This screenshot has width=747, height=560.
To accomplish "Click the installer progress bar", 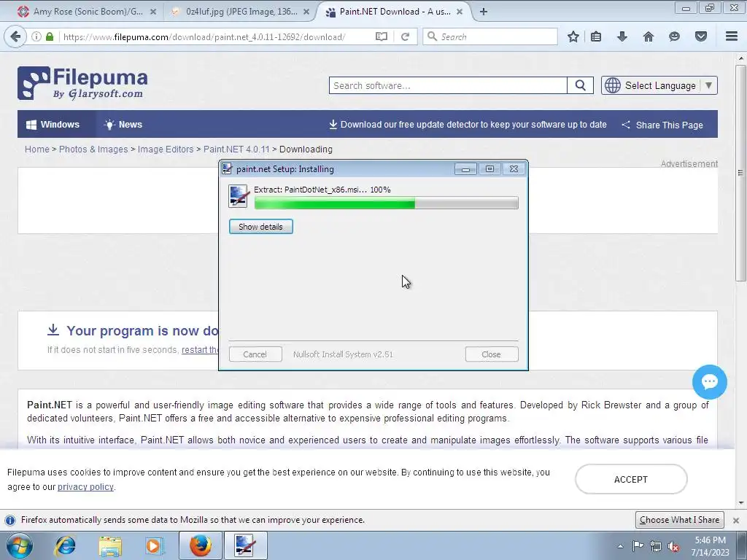I will point(387,203).
